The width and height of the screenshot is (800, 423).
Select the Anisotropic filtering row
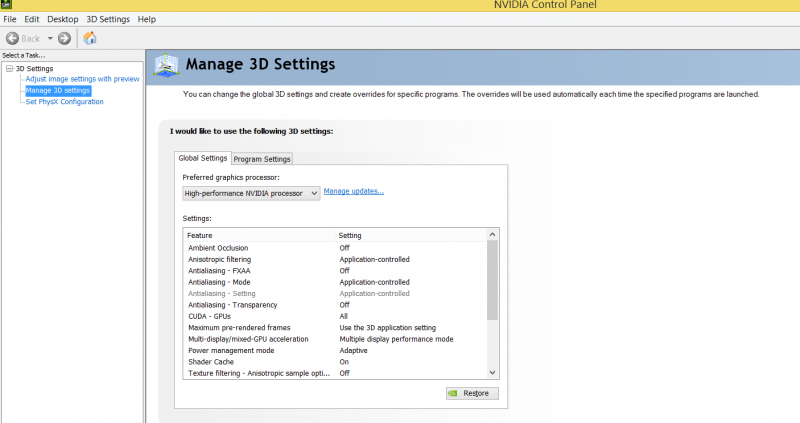(335, 259)
